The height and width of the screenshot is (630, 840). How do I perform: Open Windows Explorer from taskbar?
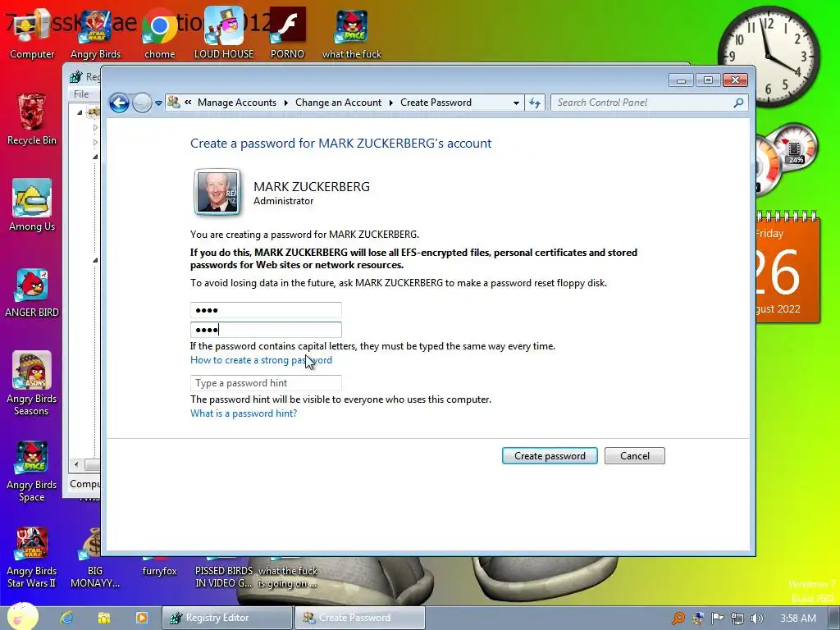[x=104, y=618]
